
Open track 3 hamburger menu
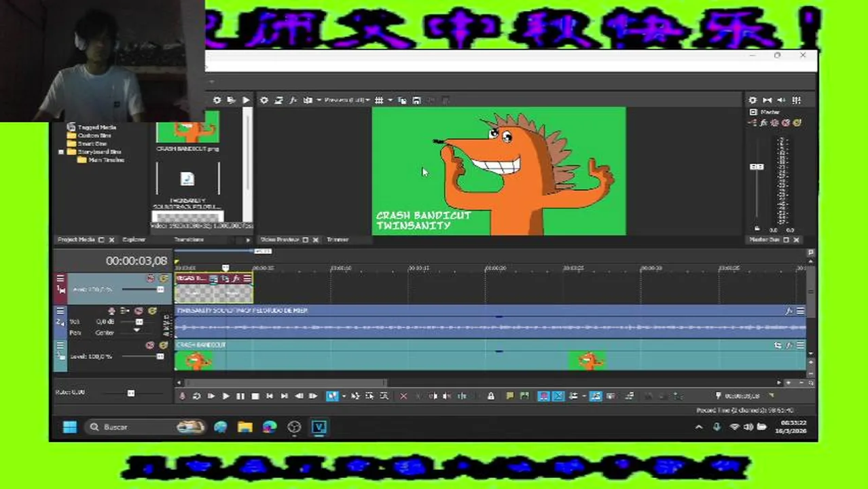point(60,345)
